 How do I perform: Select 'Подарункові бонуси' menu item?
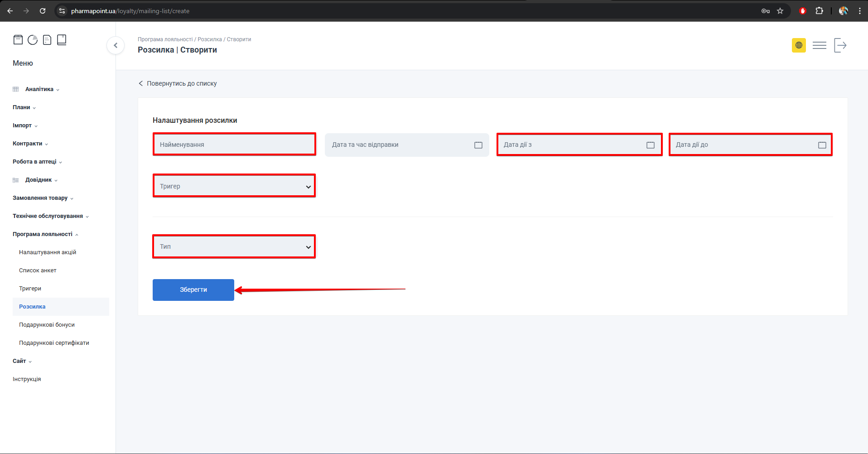point(47,325)
